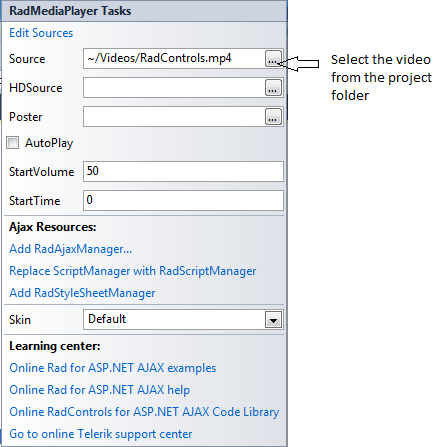
Task: Click Replace ScriptManager with RadScriptManager
Action: tap(133, 271)
